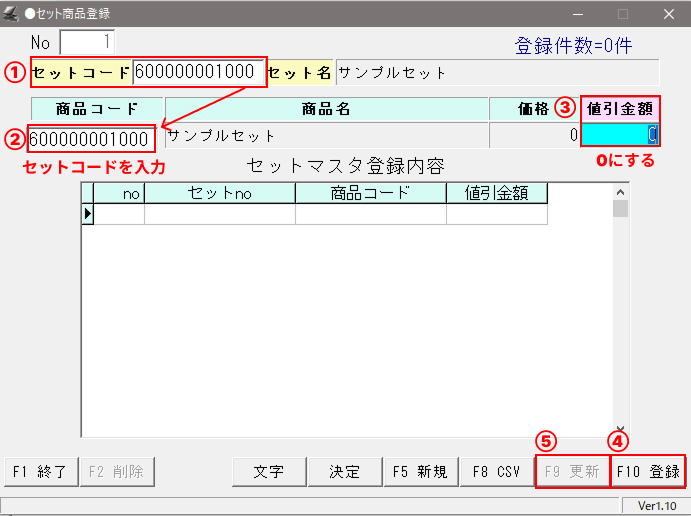Click the app icon in title bar

(11, 14)
